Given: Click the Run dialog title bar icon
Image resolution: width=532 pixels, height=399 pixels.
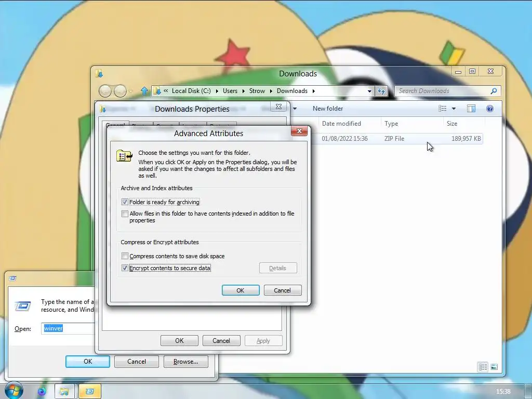Looking at the screenshot, I should point(13,278).
